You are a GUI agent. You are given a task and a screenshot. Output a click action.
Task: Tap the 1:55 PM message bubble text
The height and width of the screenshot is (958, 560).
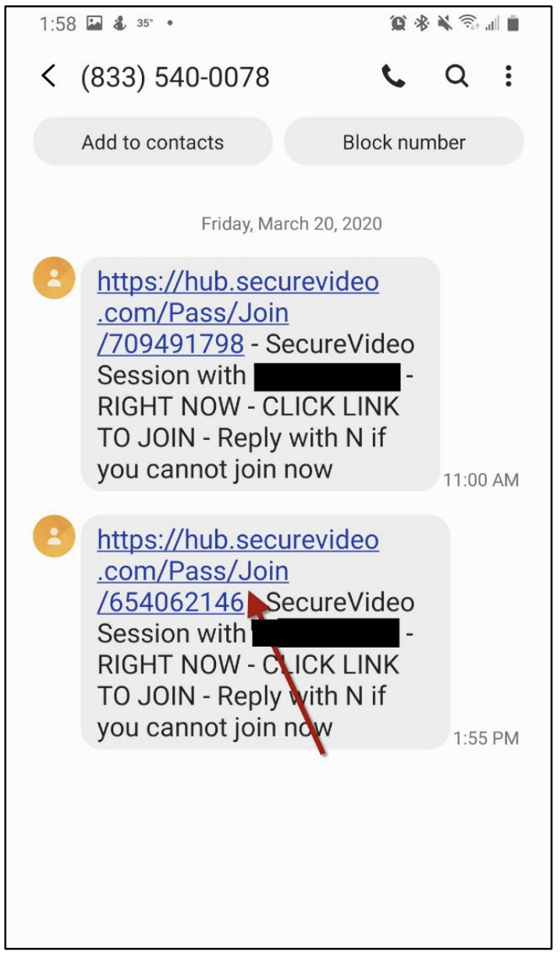click(265, 632)
